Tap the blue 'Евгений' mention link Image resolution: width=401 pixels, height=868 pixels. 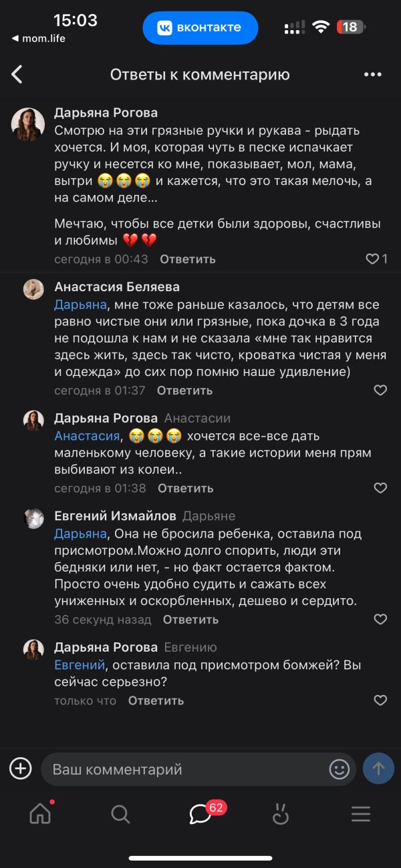tap(80, 665)
